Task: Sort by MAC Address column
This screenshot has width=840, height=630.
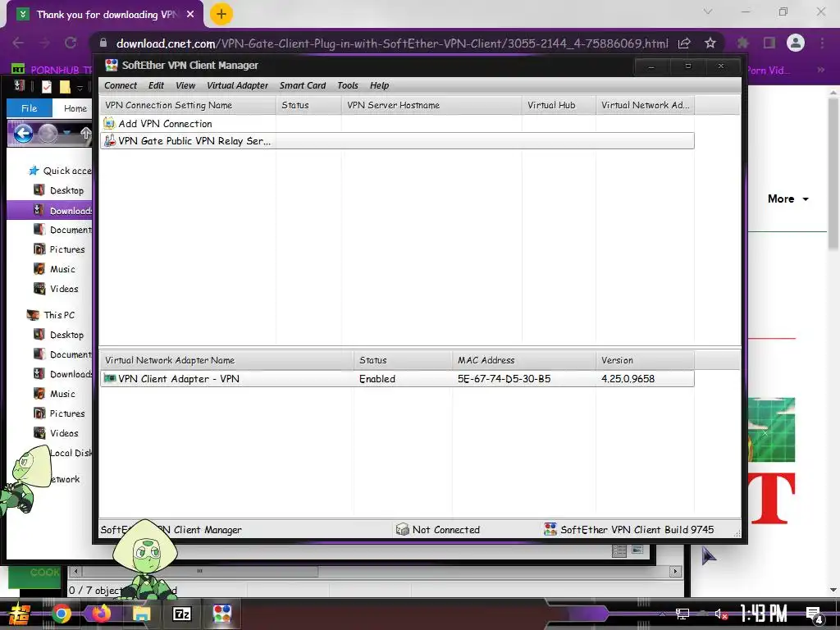Action: coord(523,361)
